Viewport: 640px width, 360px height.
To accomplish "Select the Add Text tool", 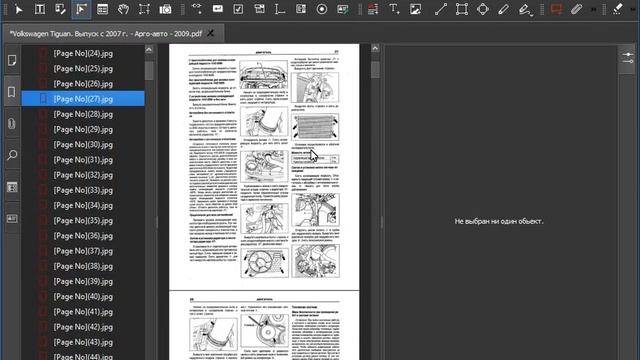I will click(394, 9).
